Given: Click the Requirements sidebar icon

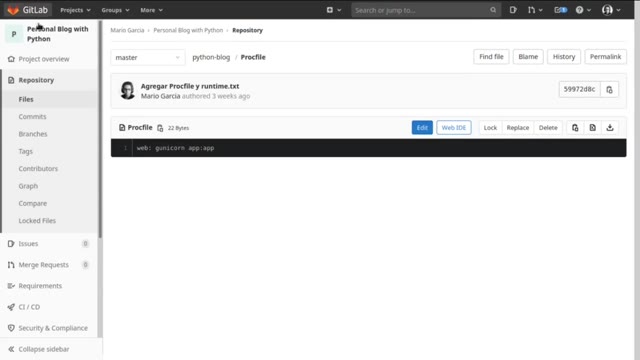Looking at the screenshot, I should pos(11,286).
